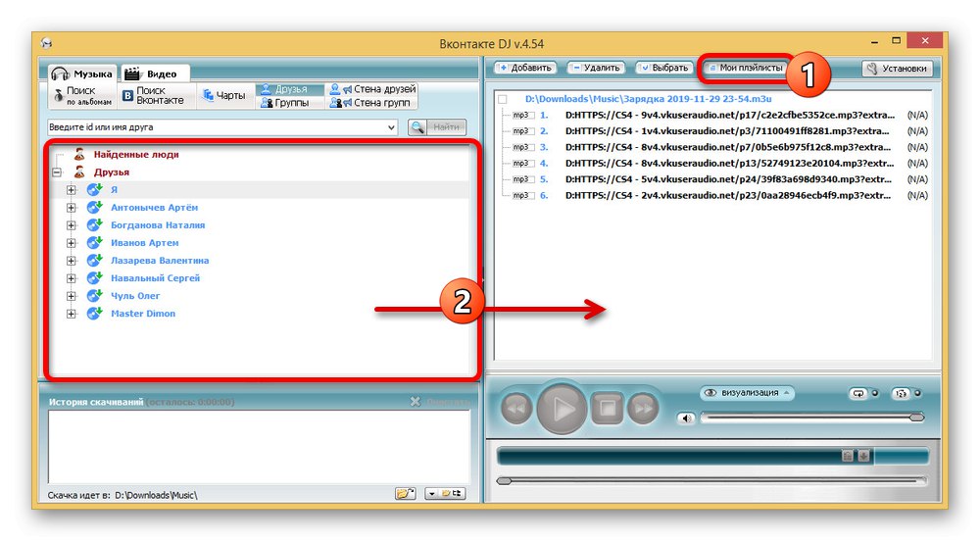Switch to the Музыка tab

(82, 74)
